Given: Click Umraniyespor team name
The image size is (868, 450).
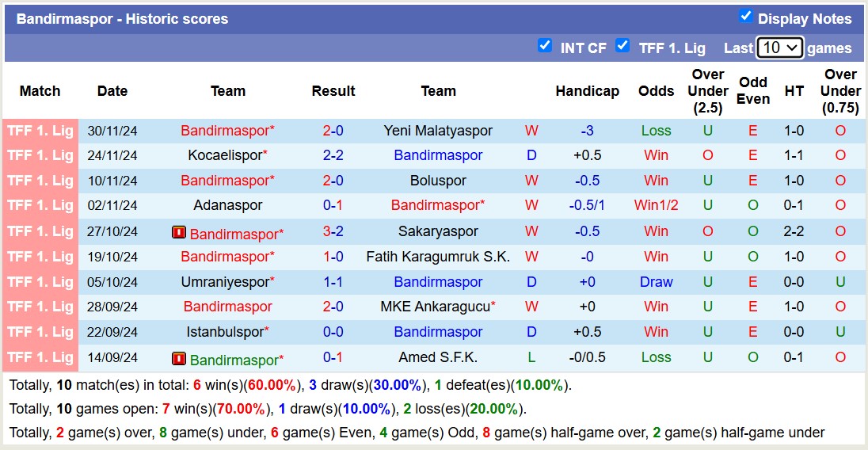Looking at the screenshot, I should [x=225, y=282].
